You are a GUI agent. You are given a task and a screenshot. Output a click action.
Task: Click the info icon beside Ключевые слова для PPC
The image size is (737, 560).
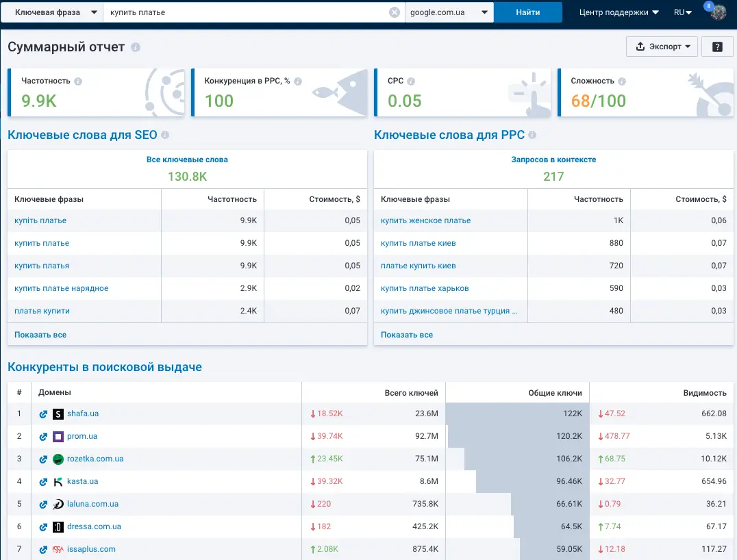532,135
